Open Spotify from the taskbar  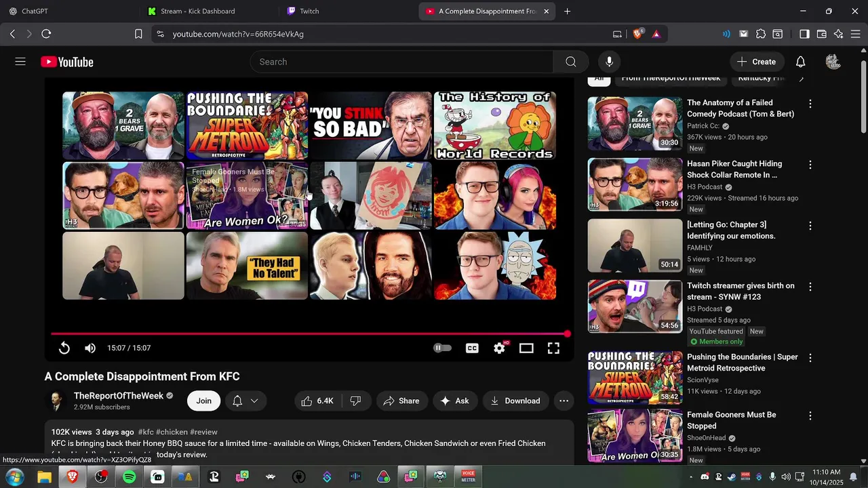pos(129,477)
